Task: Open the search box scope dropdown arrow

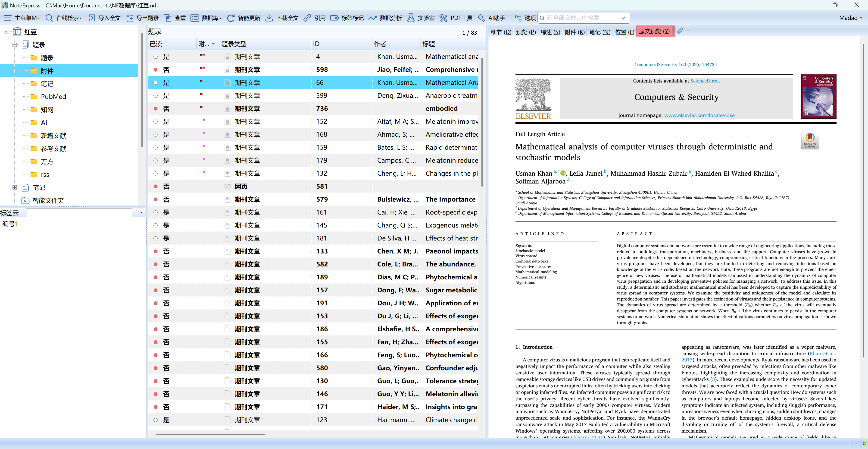Action: click(623, 18)
